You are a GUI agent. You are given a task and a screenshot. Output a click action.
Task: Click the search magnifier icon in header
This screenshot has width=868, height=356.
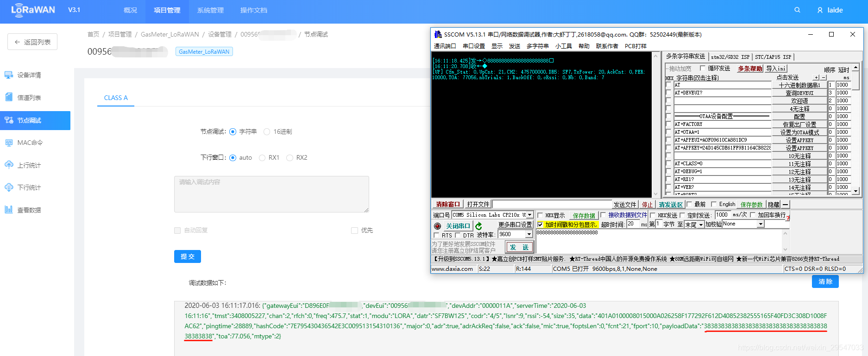click(x=797, y=10)
